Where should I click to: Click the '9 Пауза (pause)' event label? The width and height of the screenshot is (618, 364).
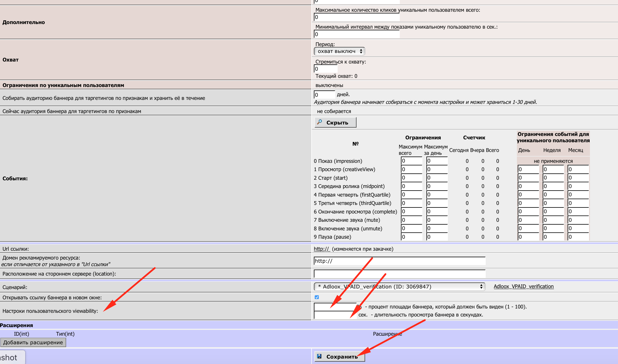(x=332, y=237)
